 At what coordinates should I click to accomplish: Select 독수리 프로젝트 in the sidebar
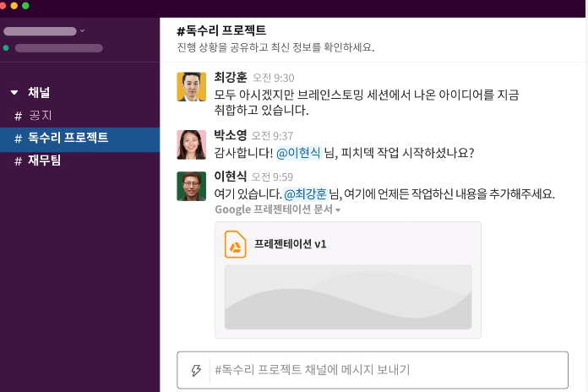pyautogui.click(x=68, y=138)
